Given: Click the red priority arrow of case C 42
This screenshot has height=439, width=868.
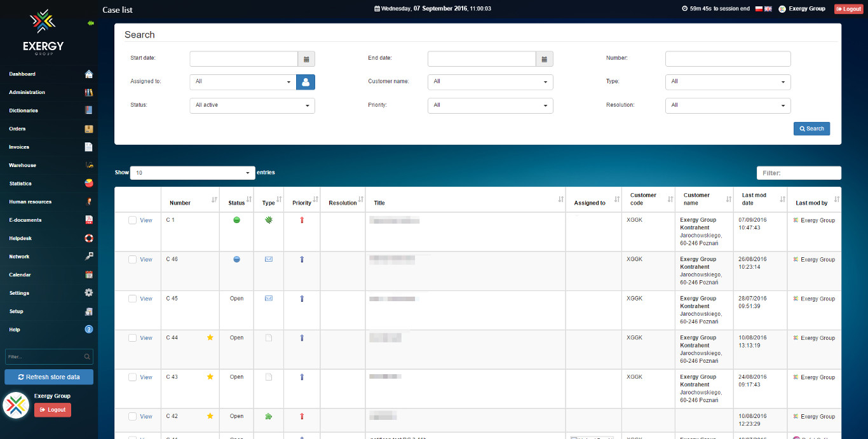Looking at the screenshot, I should 302,416.
